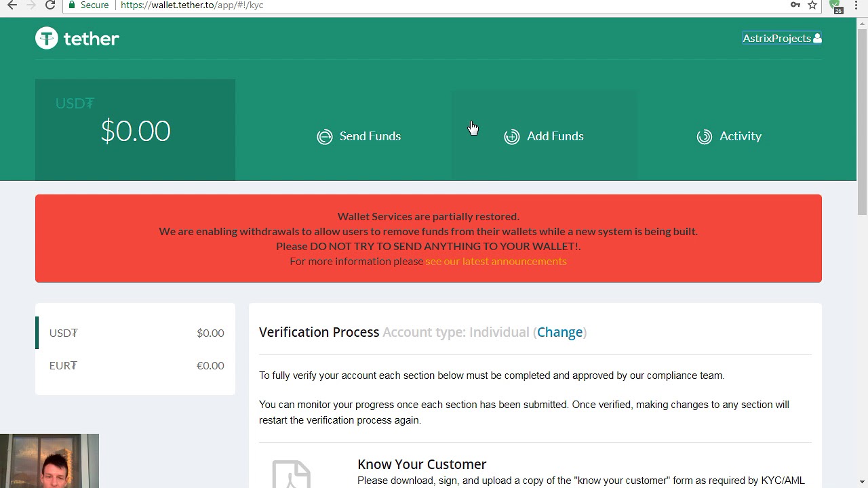
Task: Click the €0.00 EURT amount
Action: [x=210, y=365]
